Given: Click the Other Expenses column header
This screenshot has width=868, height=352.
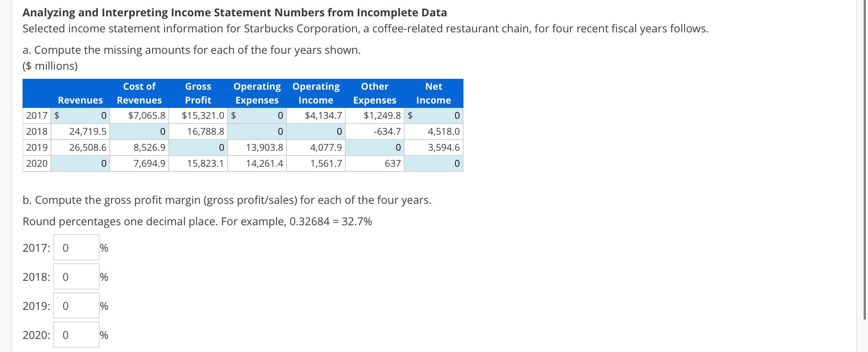Looking at the screenshot, I should point(375,93).
